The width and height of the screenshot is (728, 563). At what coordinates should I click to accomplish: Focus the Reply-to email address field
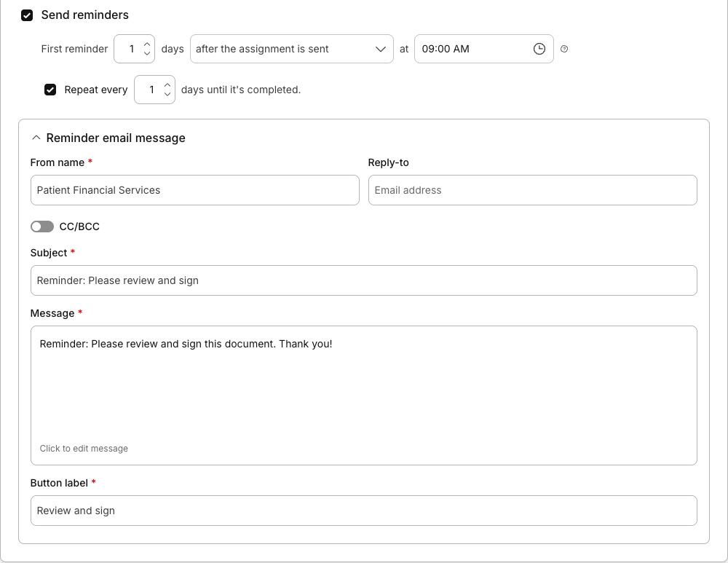pyautogui.click(x=533, y=190)
